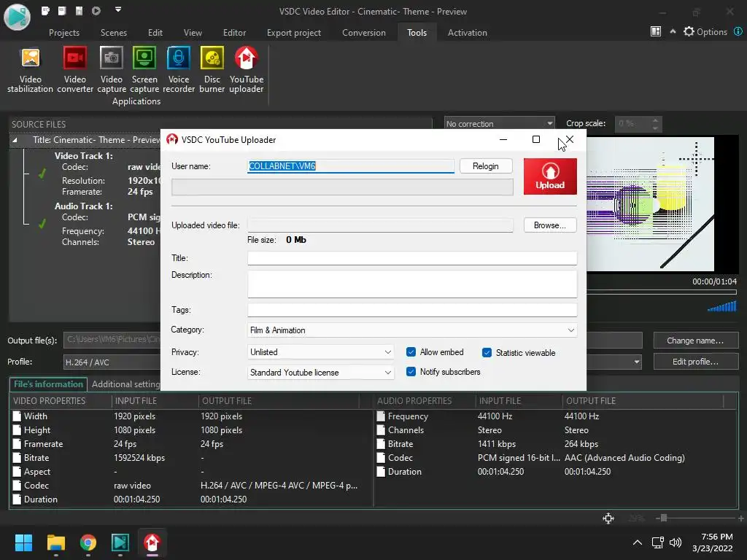Open the Video capture tool
This screenshot has height=560, width=747.
[x=112, y=70]
